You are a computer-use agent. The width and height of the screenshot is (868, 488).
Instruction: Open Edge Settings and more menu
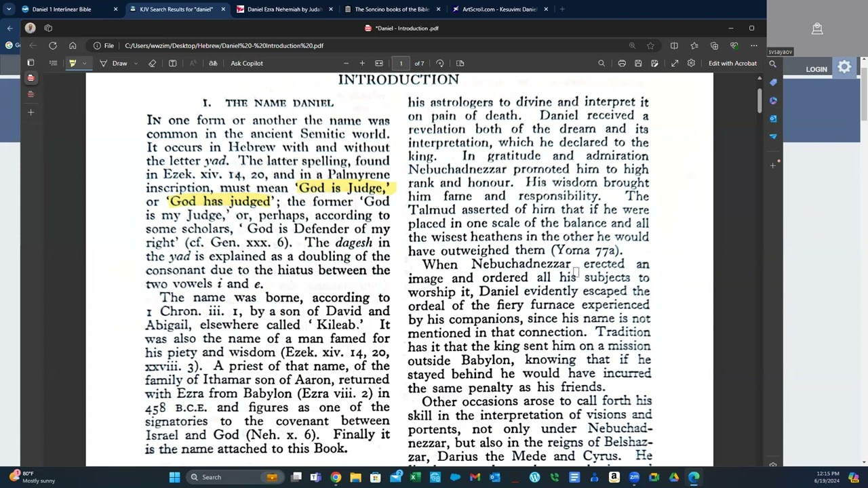754,45
